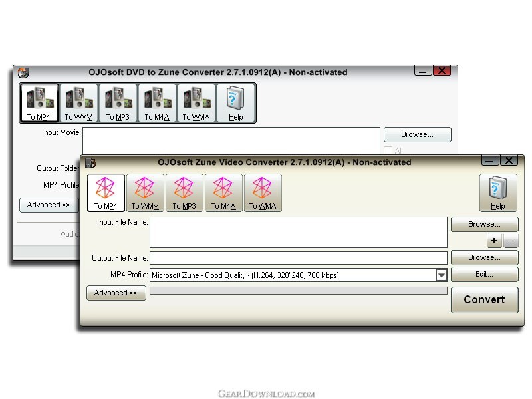Click the Zune Video Converter title icon
Screen dimensions: 532x399
point(90,163)
